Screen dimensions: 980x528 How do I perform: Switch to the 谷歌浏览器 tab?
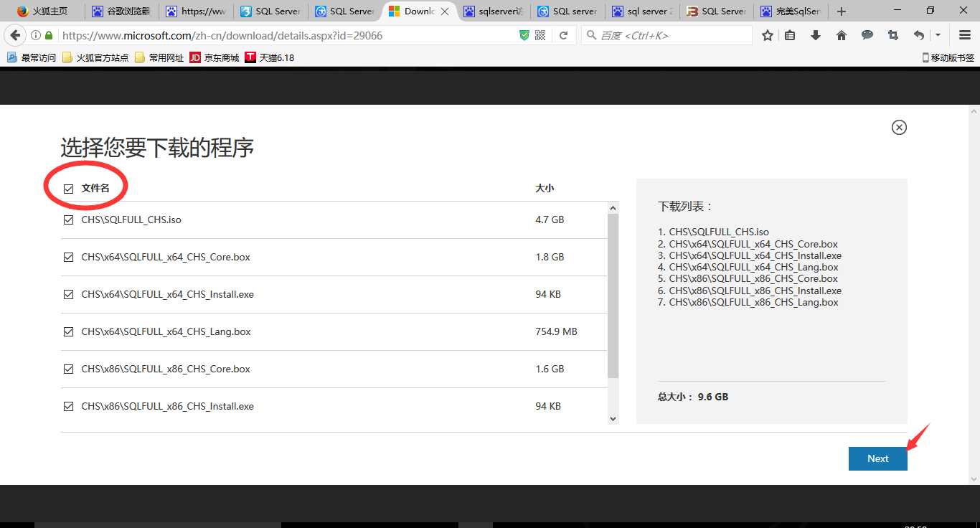121,11
